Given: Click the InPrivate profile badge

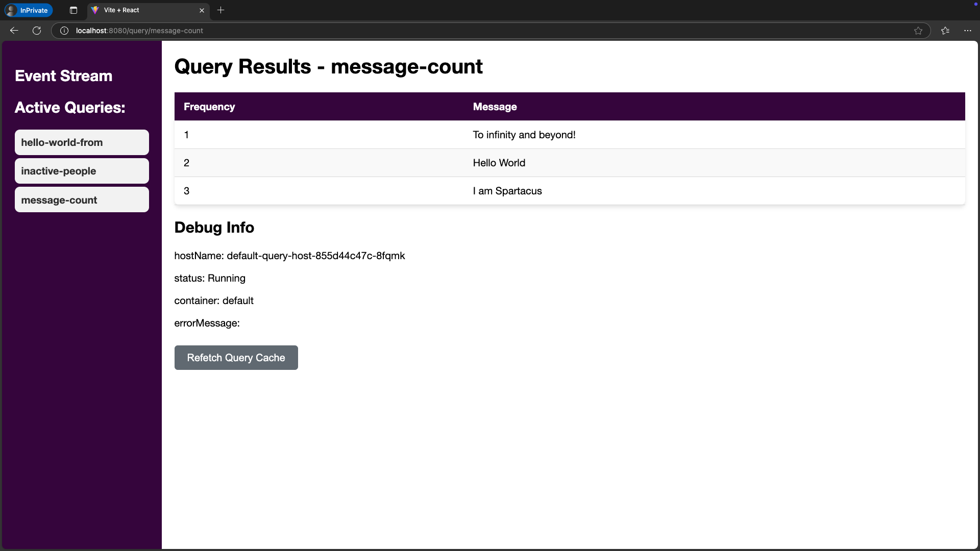Looking at the screenshot, I should click(x=28, y=10).
